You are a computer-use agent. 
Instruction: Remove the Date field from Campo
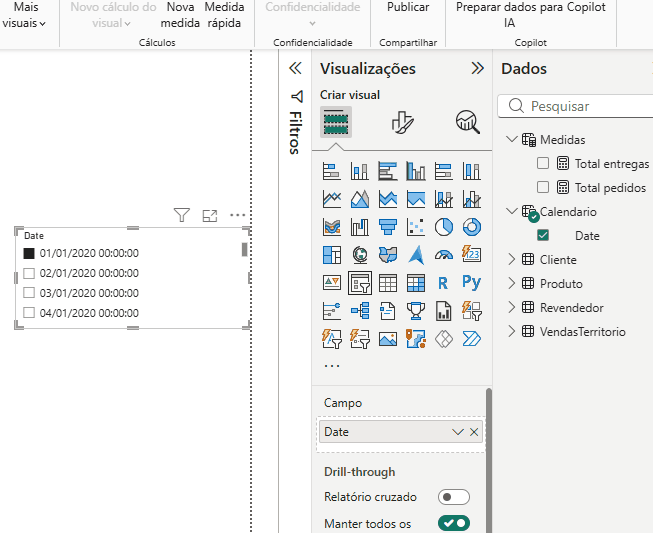474,432
